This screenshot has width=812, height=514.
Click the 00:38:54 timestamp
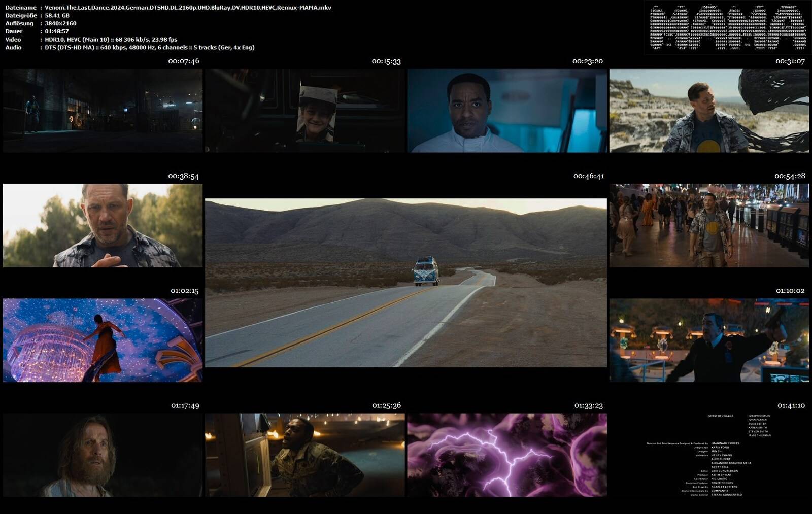[x=184, y=176]
